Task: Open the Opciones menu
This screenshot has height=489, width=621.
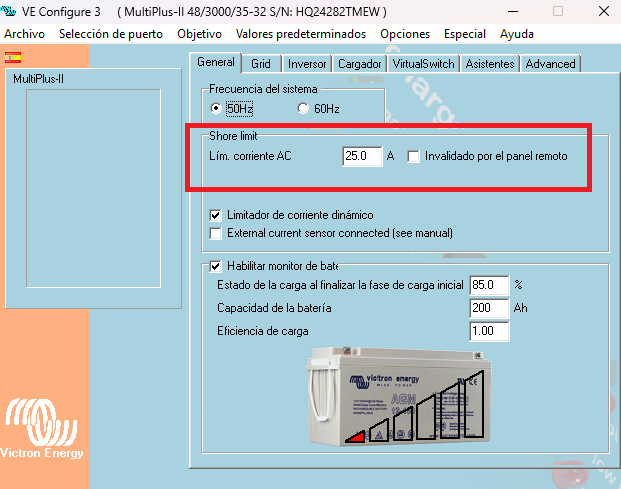Action: [405, 34]
